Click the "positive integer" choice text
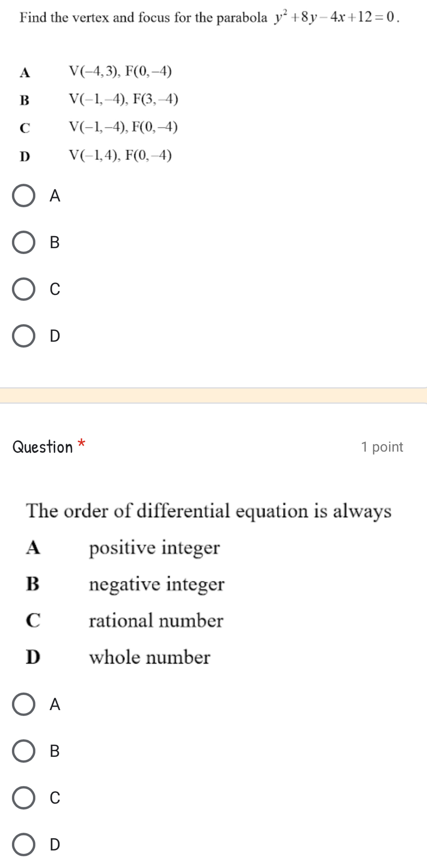Screen dimensions: 427x868 coord(155,547)
